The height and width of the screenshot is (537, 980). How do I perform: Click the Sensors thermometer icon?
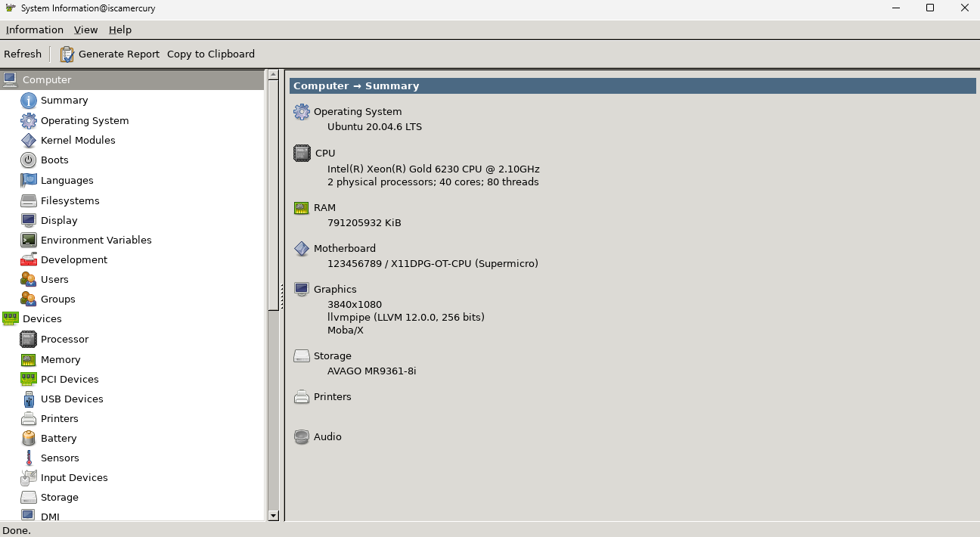pyautogui.click(x=28, y=458)
